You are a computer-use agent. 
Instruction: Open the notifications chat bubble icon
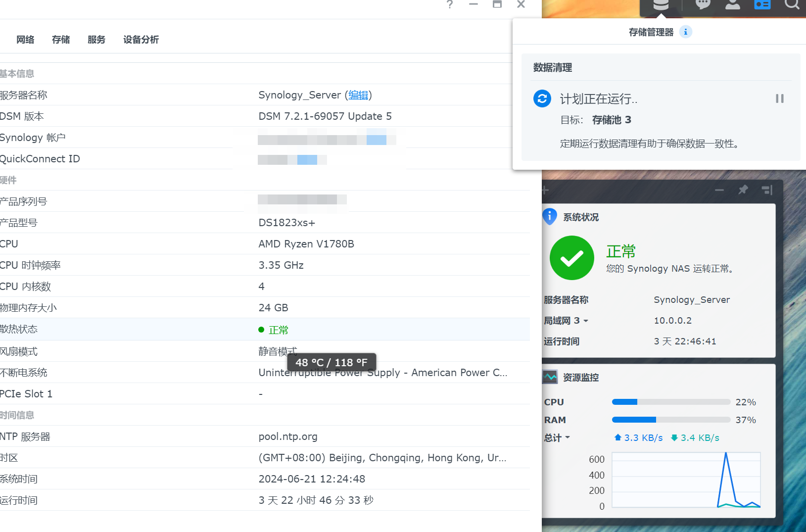tap(703, 4)
